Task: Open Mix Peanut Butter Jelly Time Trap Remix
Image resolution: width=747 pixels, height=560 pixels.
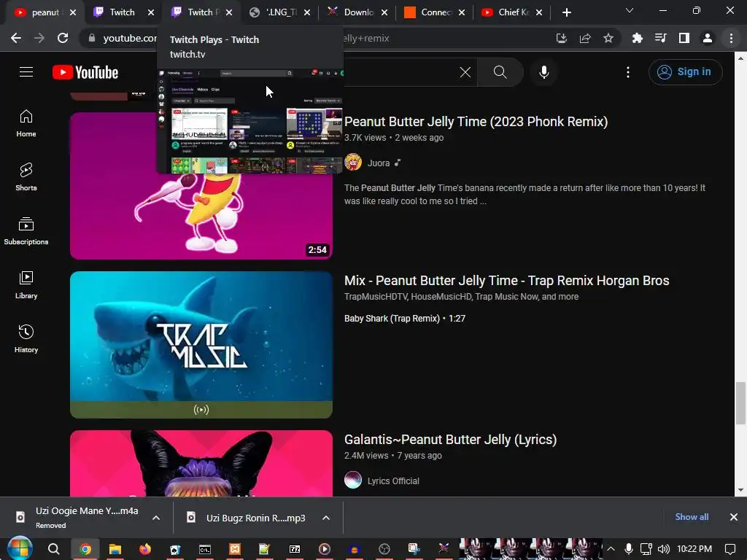Action: pos(507,281)
